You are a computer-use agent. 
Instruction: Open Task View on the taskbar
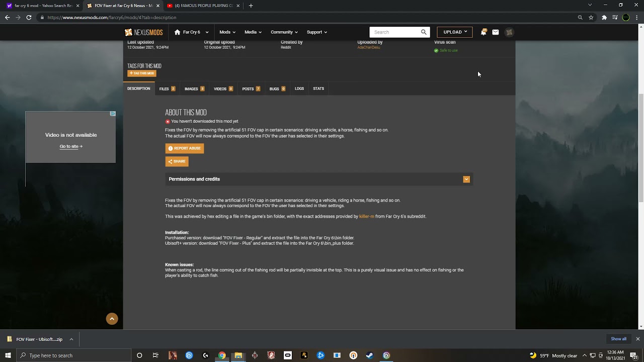(x=155, y=355)
